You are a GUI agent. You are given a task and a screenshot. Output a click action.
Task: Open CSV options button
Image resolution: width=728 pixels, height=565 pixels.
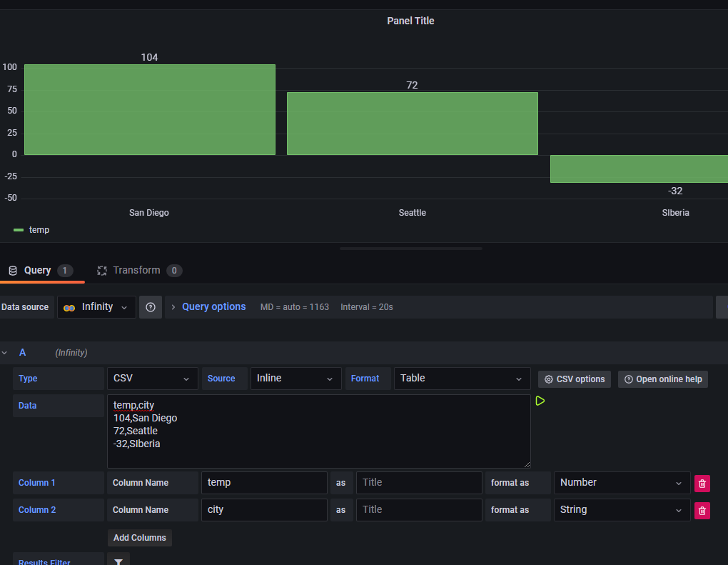click(575, 379)
